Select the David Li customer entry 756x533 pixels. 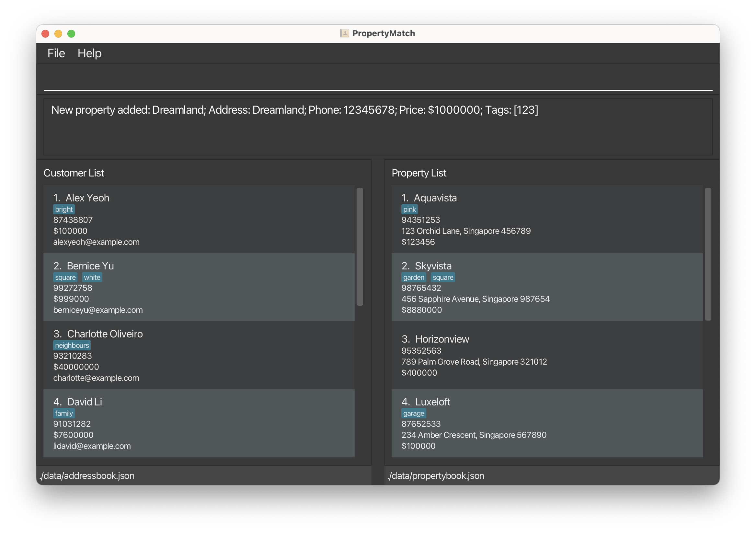(x=199, y=423)
